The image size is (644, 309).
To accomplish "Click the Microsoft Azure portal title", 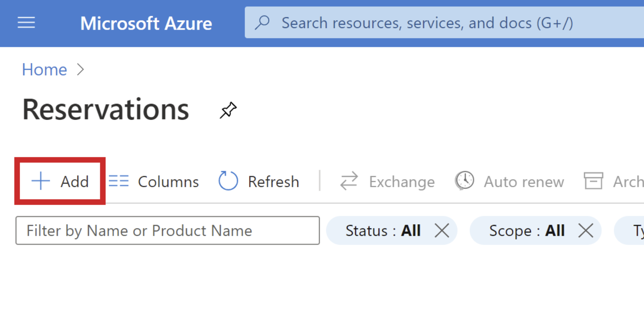I will click(146, 23).
